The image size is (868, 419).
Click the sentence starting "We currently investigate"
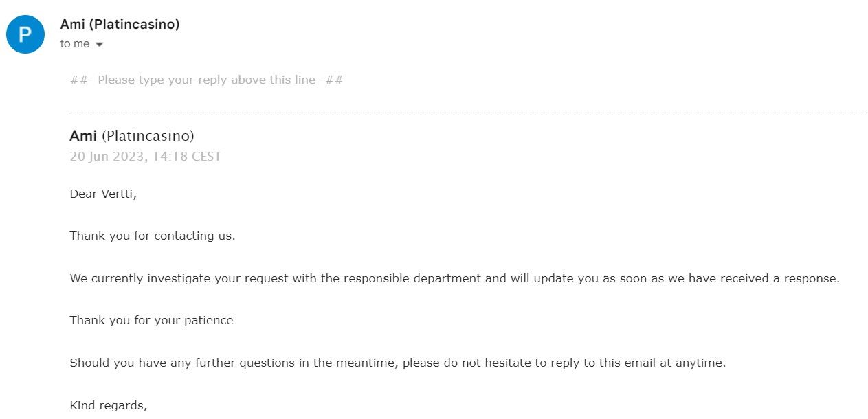(454, 279)
